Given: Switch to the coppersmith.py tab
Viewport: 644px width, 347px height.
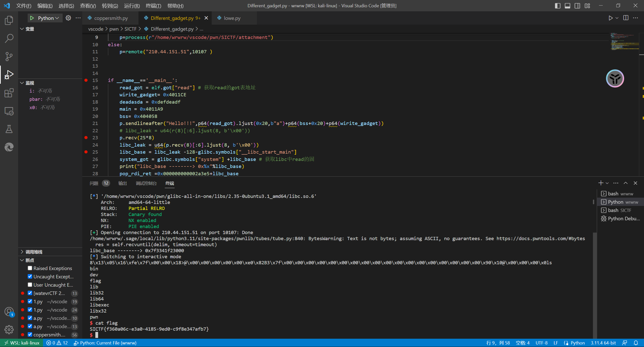Looking at the screenshot, I should (110, 18).
